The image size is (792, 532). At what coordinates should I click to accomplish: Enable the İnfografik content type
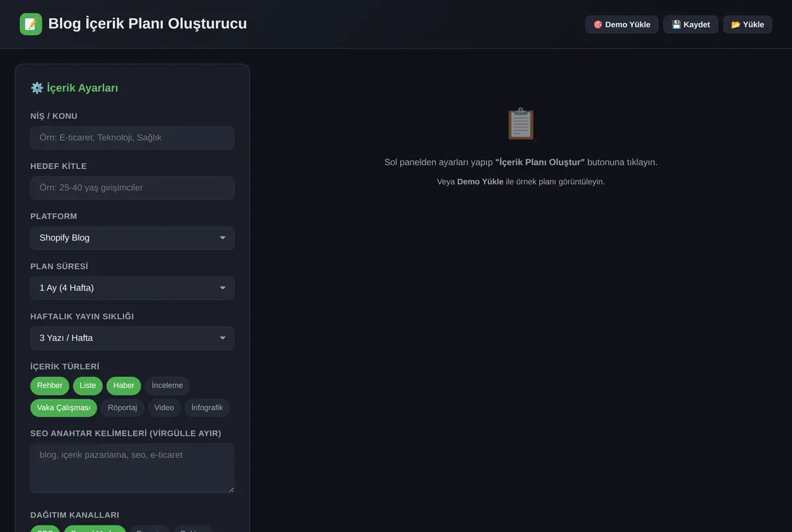pos(207,408)
